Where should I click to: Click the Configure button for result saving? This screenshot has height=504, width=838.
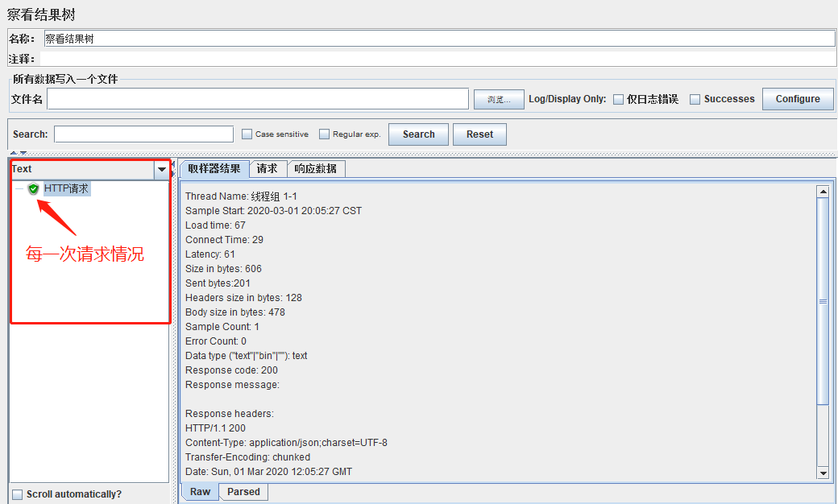point(797,98)
